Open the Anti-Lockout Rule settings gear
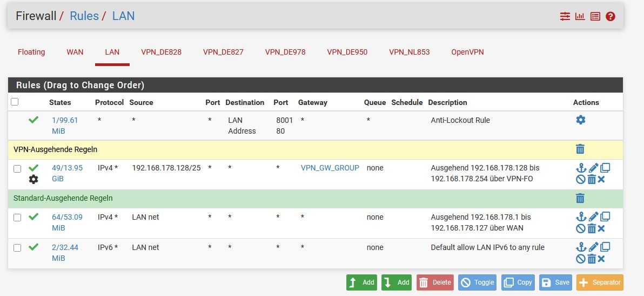This screenshot has height=296, width=644. pyautogui.click(x=581, y=120)
